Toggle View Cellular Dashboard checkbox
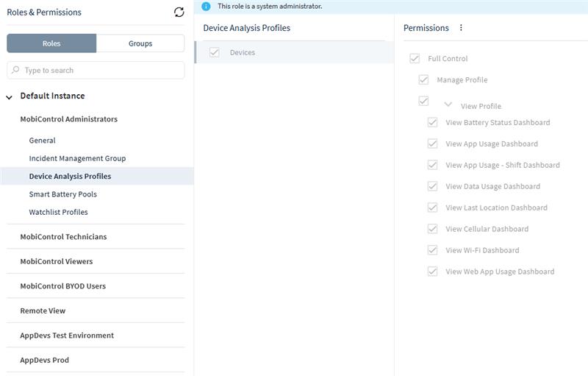 point(432,229)
